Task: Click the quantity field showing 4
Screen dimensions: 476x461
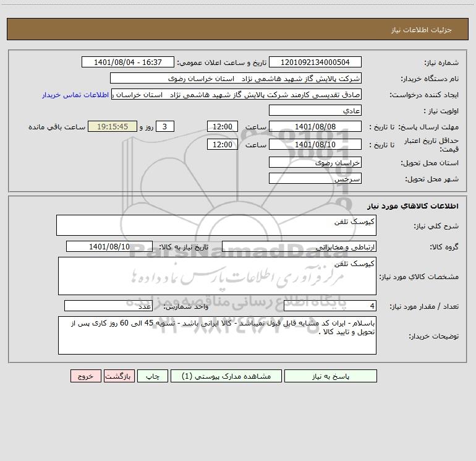Action: click(330, 306)
